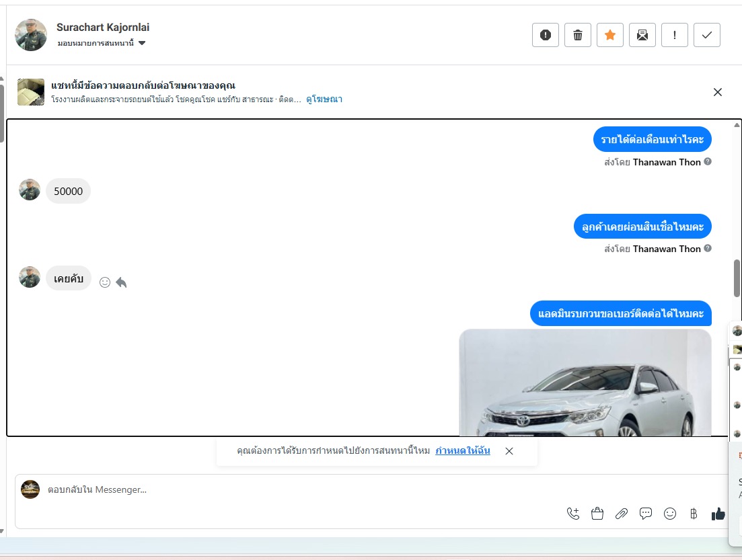Viewport: 742px width, 560px height.
Task: Click the customer avatar beside 'เคยคับ'
Action: point(30,277)
